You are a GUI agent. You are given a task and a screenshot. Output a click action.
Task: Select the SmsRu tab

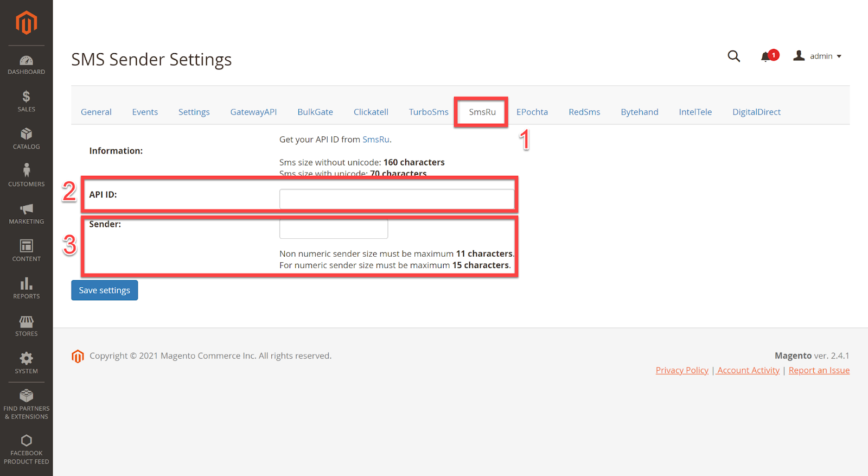[x=482, y=112]
